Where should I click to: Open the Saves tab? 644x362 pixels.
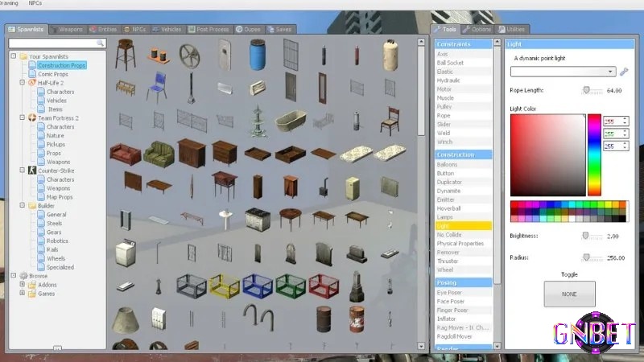click(279, 30)
